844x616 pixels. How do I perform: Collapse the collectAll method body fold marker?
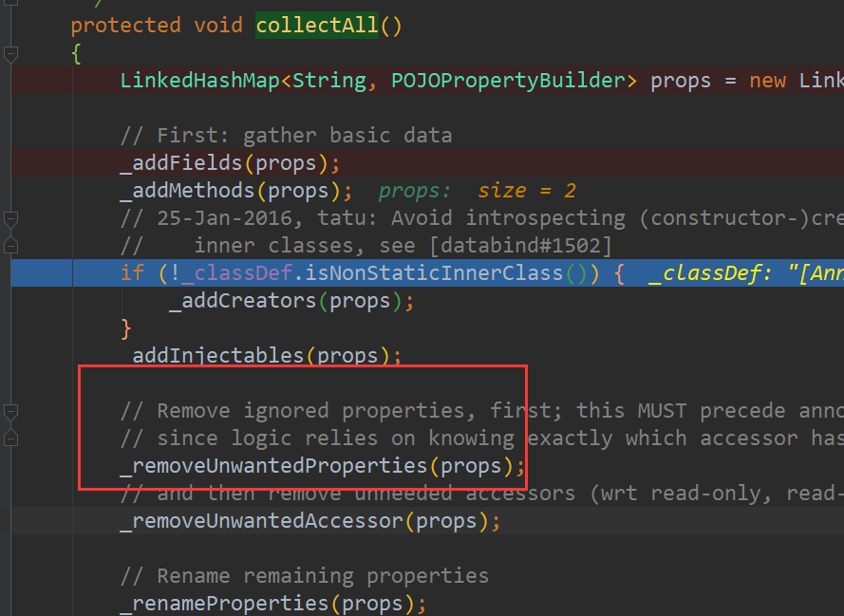pos(11,54)
